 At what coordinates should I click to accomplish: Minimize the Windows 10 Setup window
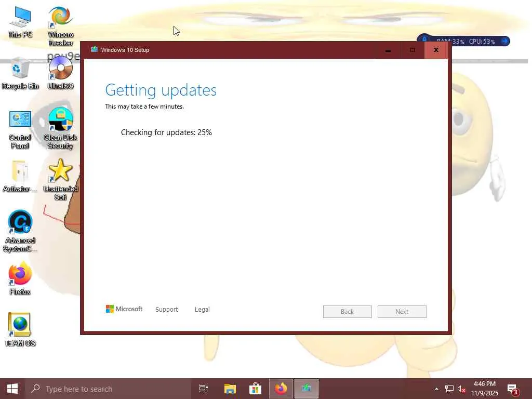tap(388, 50)
